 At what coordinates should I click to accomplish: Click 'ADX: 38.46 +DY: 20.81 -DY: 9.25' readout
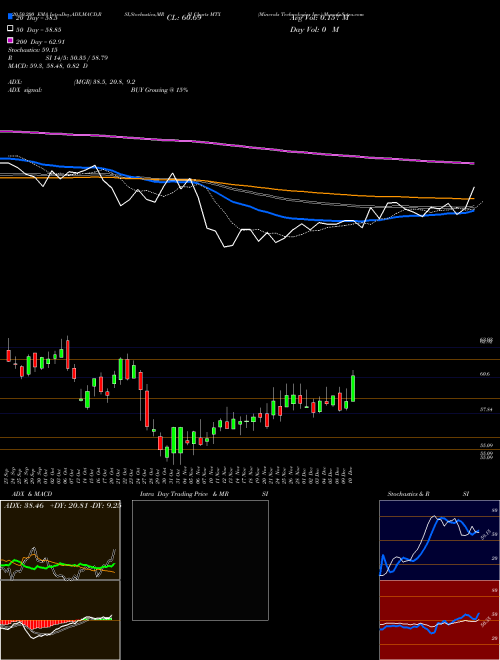tap(62, 505)
